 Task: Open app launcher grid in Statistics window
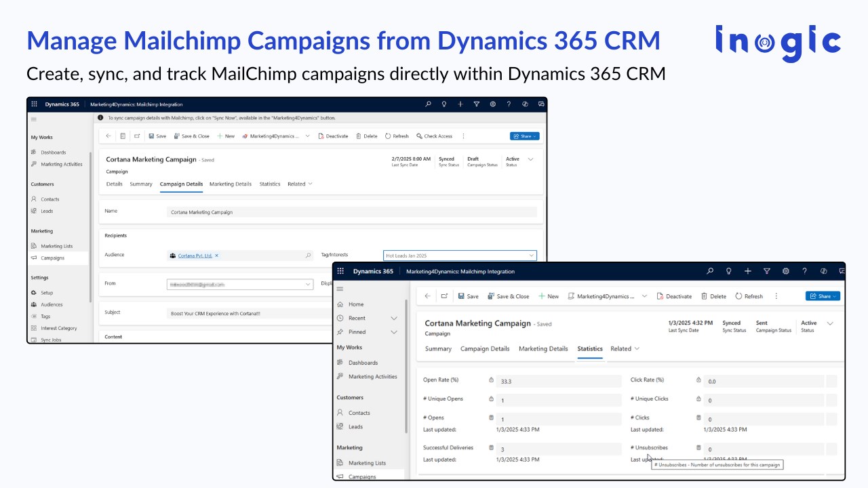pyautogui.click(x=340, y=271)
